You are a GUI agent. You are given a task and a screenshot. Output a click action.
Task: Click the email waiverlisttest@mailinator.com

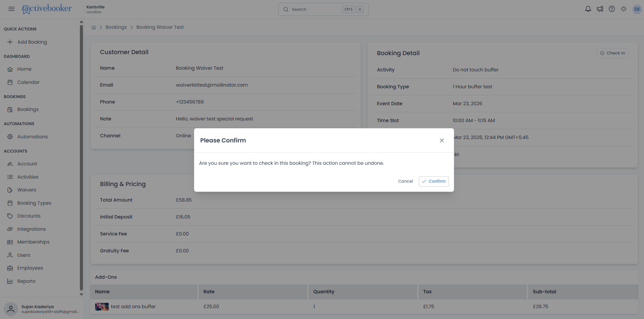[212, 85]
